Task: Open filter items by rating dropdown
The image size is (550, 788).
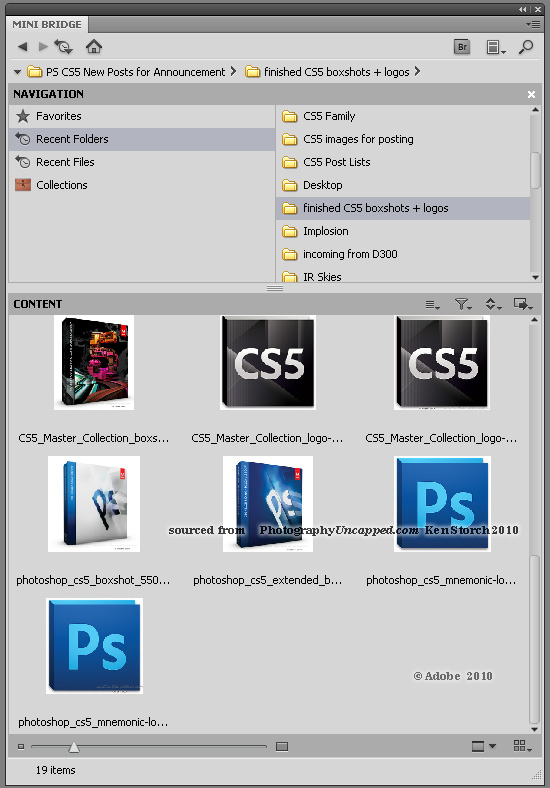Action: (463, 304)
